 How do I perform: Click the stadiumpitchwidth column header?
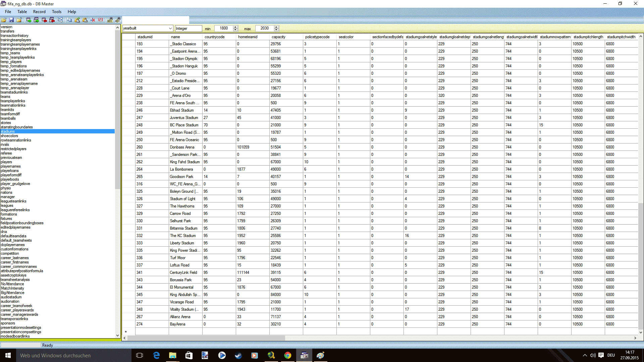click(x=621, y=37)
